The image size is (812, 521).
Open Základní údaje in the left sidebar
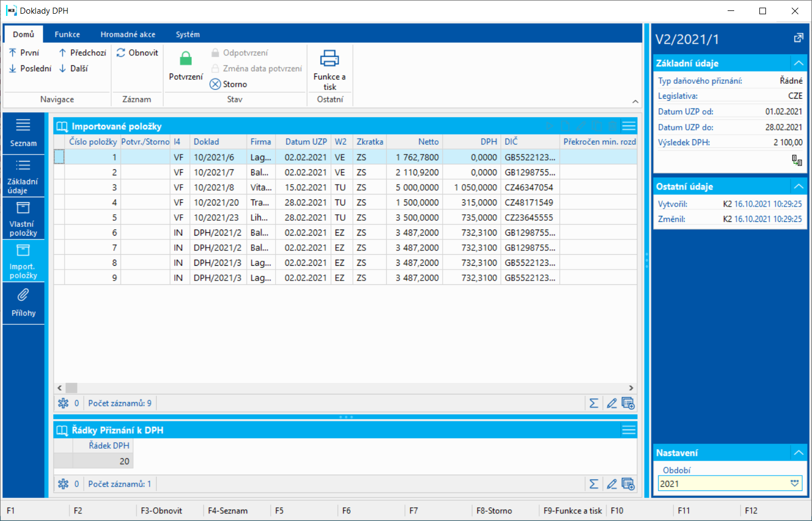click(x=23, y=176)
